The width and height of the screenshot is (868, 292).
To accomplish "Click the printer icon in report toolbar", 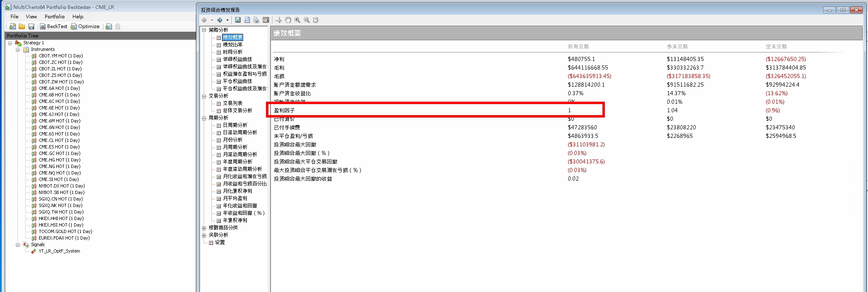I will click(x=256, y=20).
